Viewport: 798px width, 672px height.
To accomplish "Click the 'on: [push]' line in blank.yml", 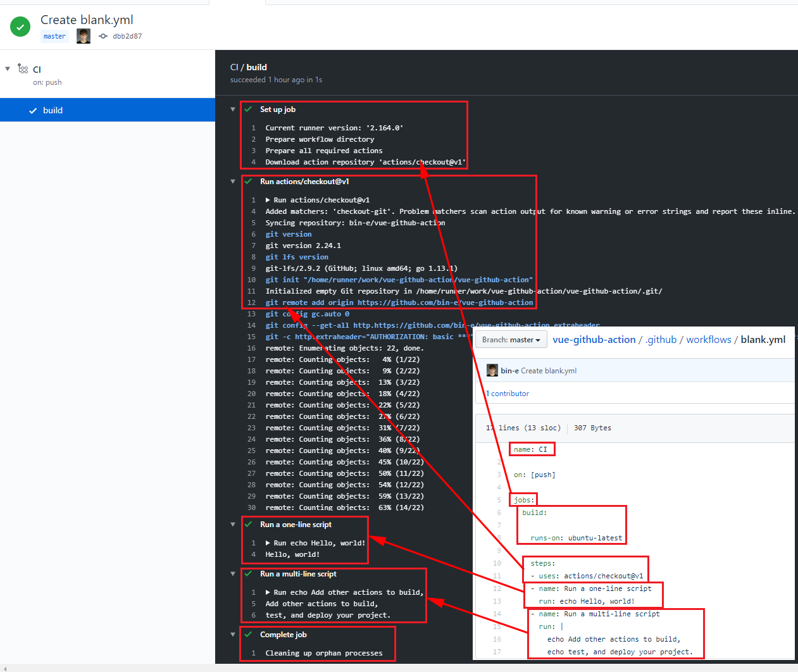I will (535, 475).
